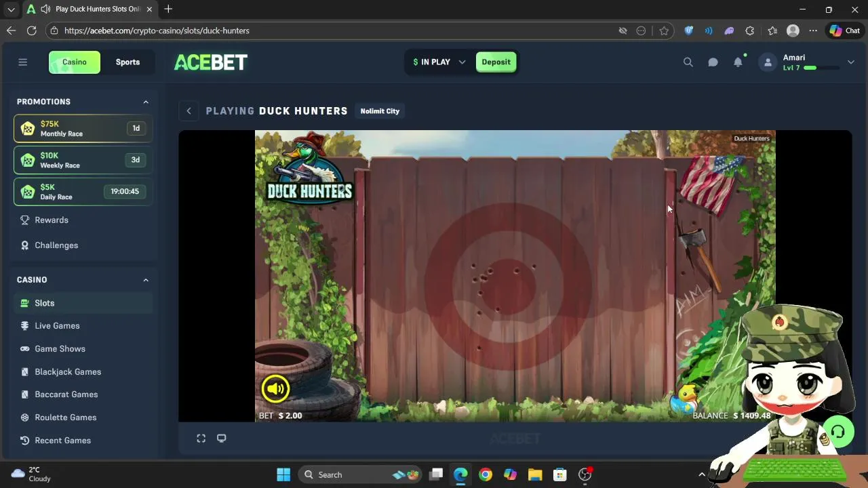Mute tab audio speaker icon
Viewport: 868px width, 488px height.
45,9
